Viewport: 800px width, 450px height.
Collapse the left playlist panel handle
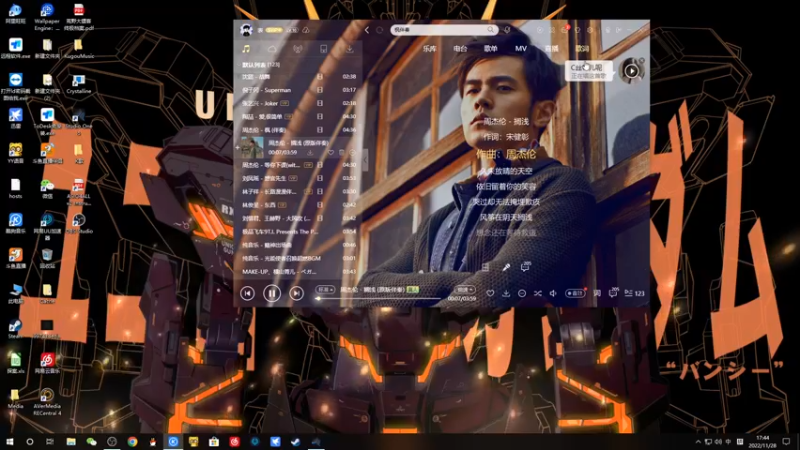365,160
